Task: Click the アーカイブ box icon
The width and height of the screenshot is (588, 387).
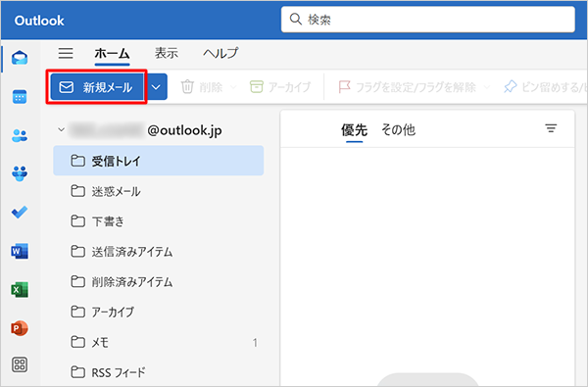Action: [257, 87]
